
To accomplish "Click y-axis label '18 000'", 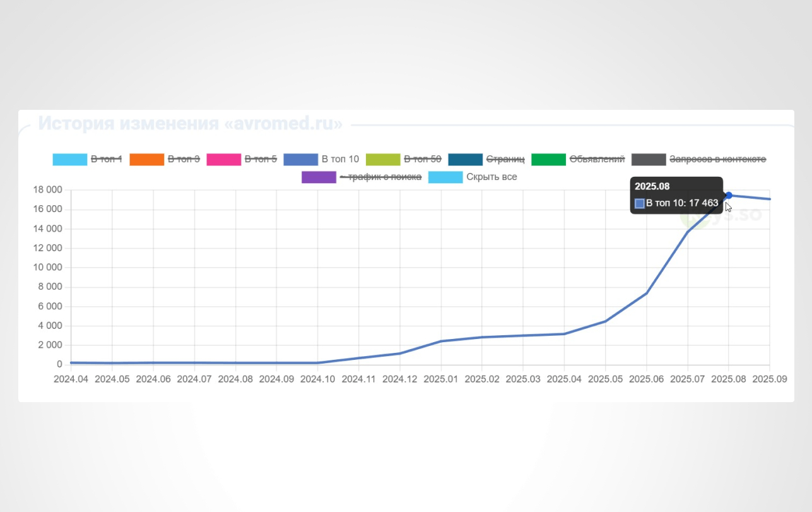I will (x=47, y=190).
